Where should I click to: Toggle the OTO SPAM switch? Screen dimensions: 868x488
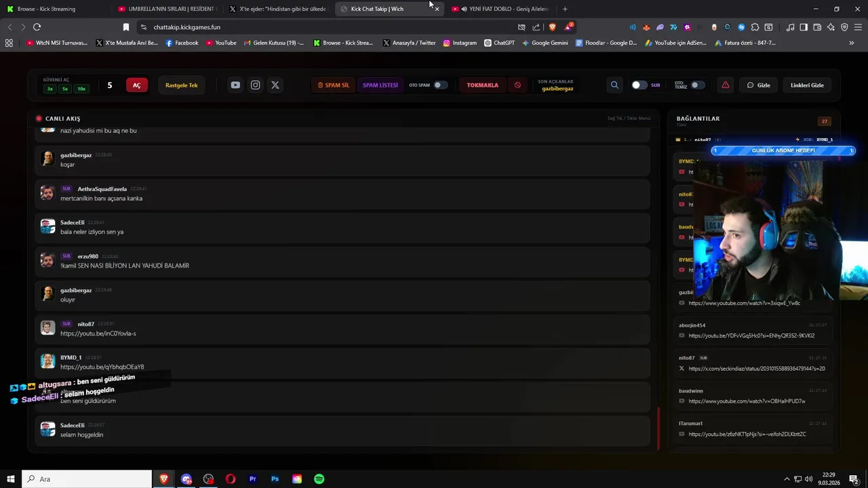441,85
